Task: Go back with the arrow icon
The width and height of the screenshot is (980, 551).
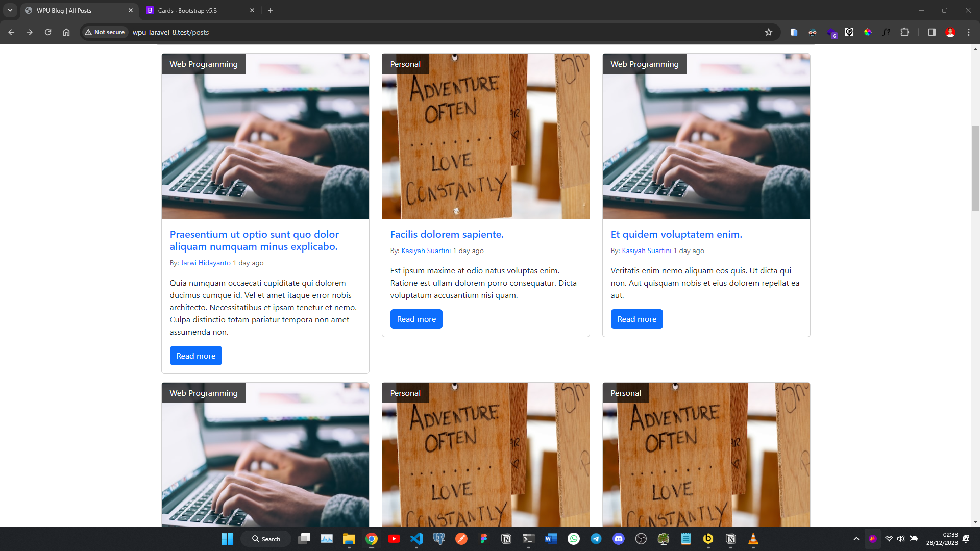Action: coord(11,32)
